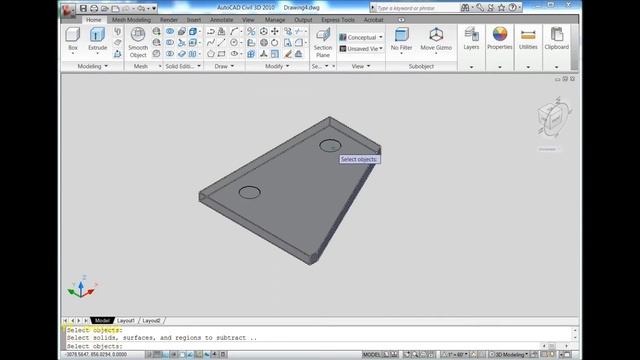Select the Slice solid tool
The image size is (640, 360).
[x=182, y=42]
